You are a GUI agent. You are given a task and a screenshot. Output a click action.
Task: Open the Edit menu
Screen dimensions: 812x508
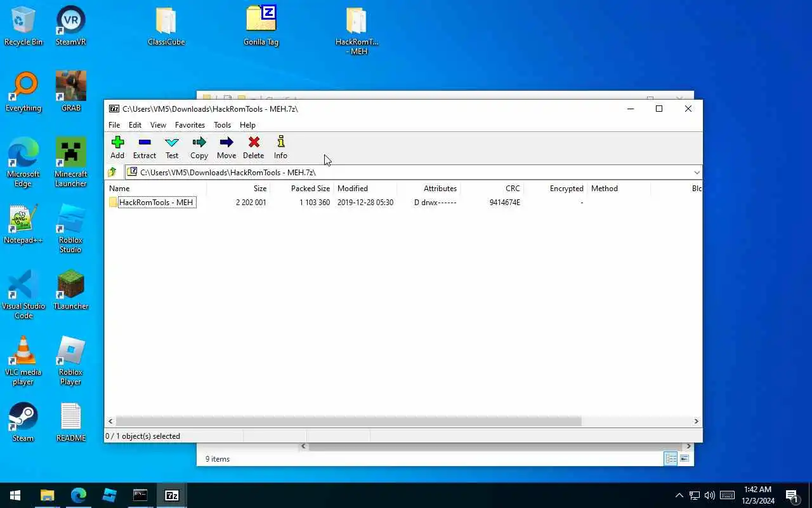point(135,125)
